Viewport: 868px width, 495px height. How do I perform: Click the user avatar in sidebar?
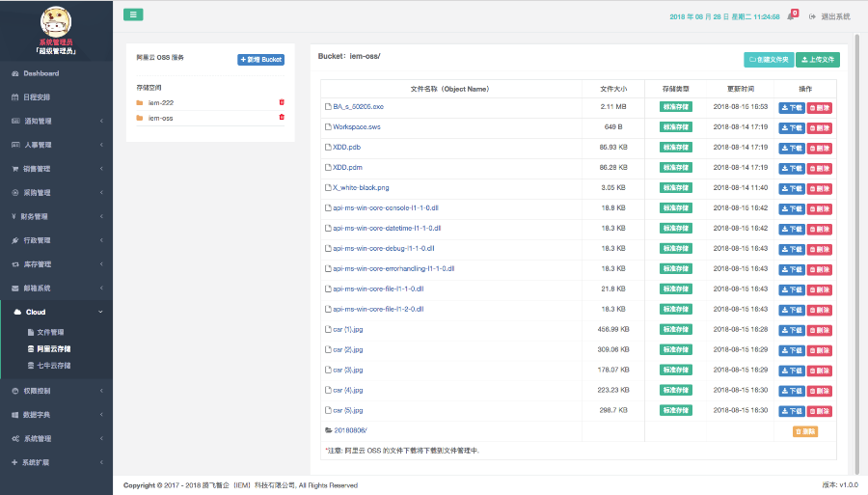click(x=56, y=21)
